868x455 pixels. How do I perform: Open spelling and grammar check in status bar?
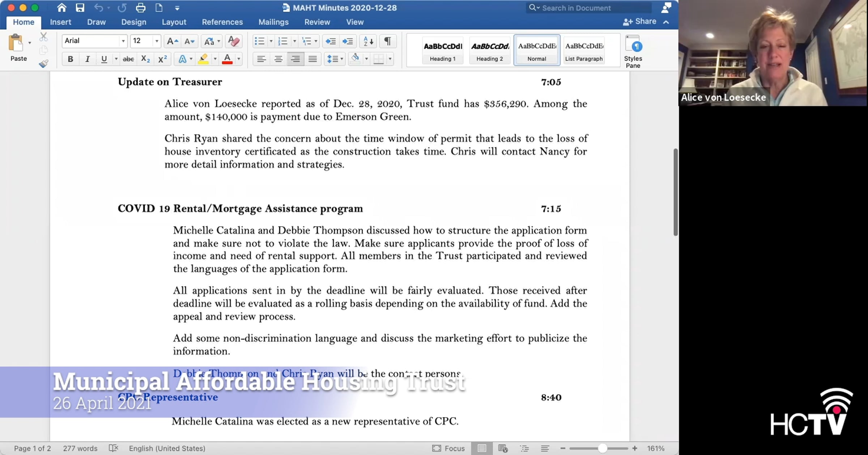114,448
